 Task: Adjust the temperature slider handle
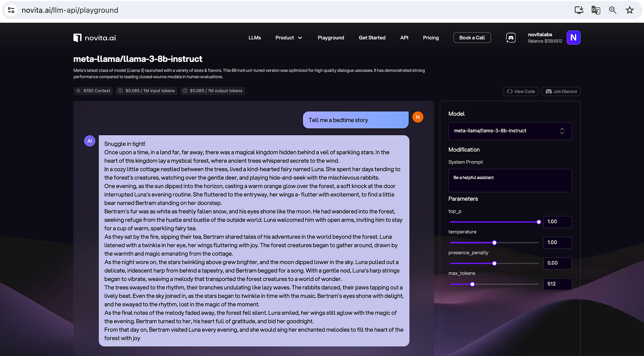click(495, 243)
